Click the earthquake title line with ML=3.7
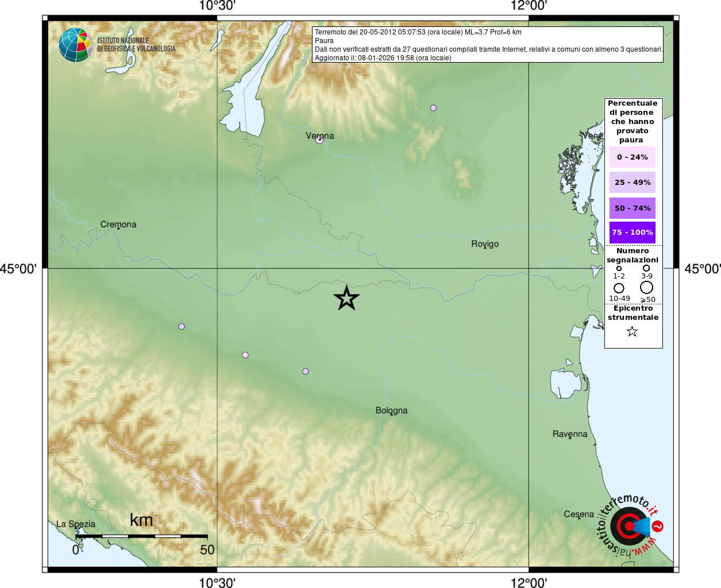 pos(418,32)
